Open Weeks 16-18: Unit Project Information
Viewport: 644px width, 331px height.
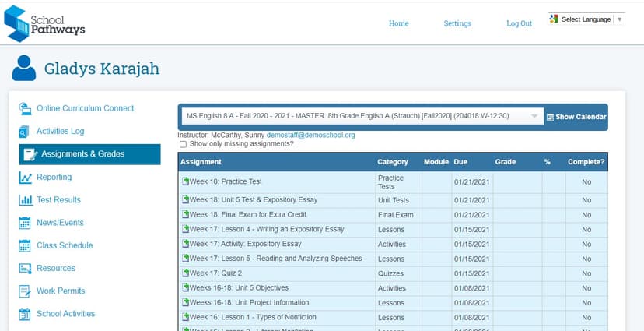pos(249,303)
